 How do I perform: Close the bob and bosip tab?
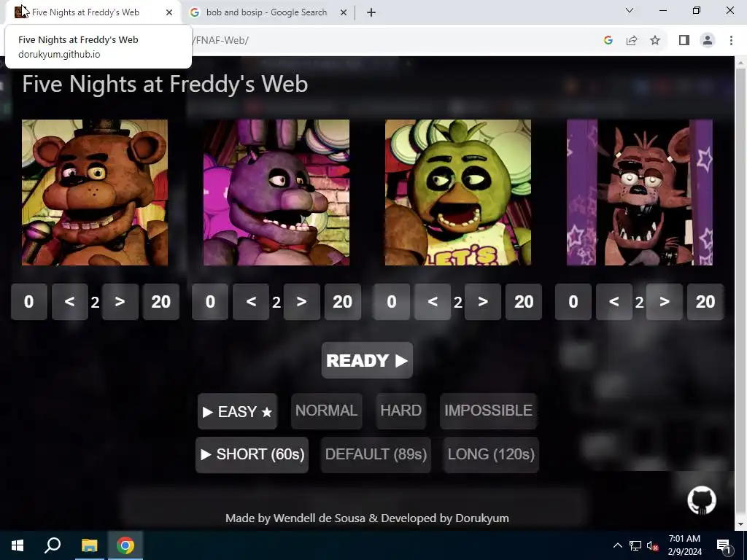point(344,12)
